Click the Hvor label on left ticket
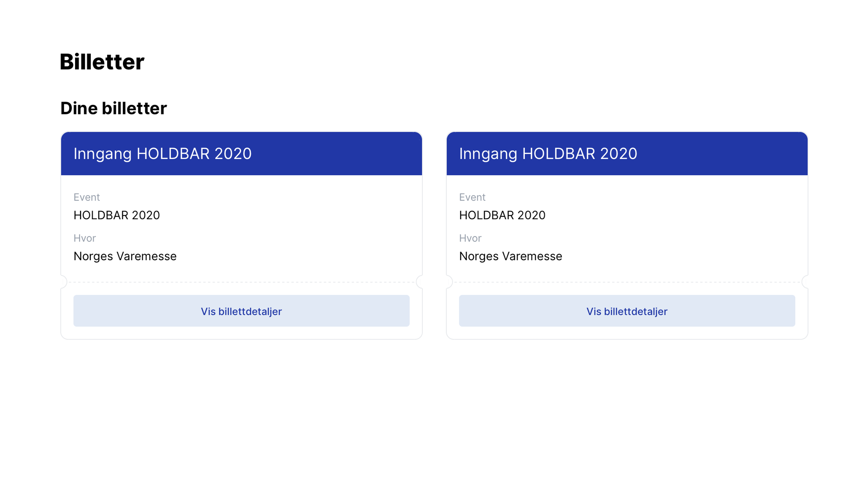Image resolution: width=868 pixels, height=488 pixels. (x=85, y=238)
